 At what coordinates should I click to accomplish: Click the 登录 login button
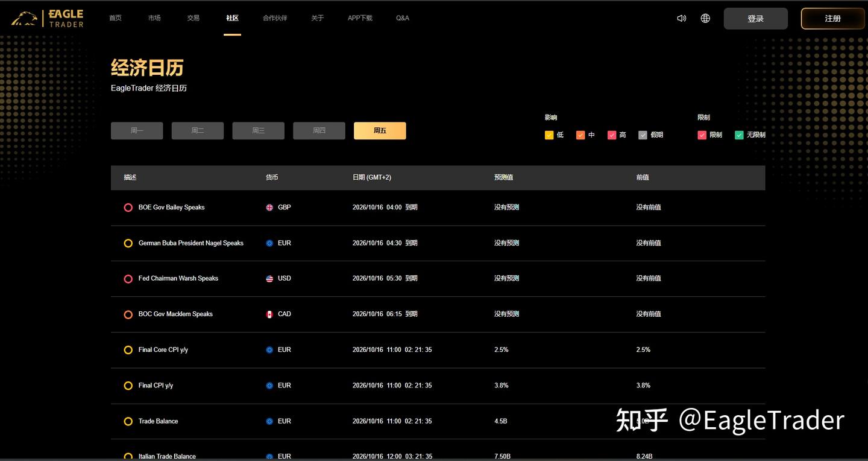756,19
